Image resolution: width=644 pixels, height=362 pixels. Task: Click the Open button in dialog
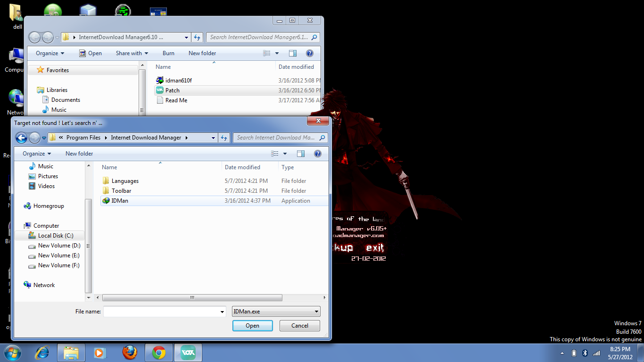pyautogui.click(x=253, y=326)
